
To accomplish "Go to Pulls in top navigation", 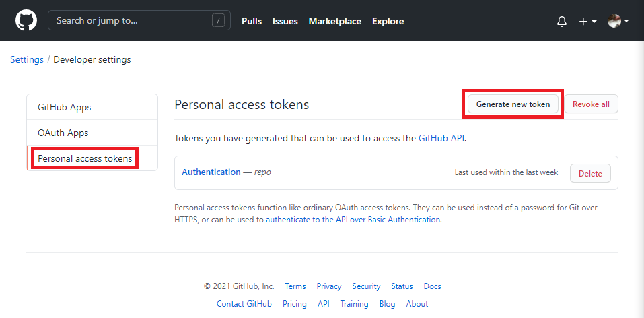I will tap(252, 21).
